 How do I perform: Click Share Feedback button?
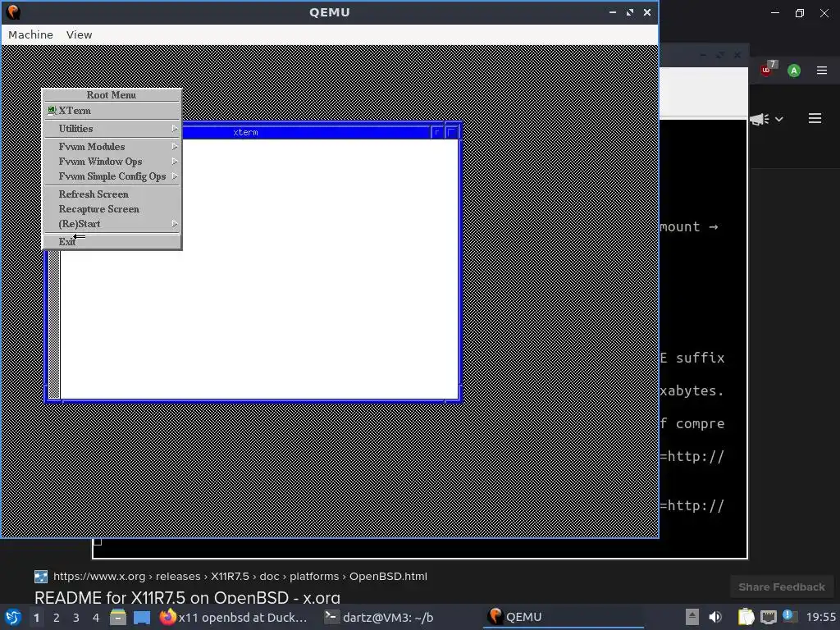coord(782,587)
